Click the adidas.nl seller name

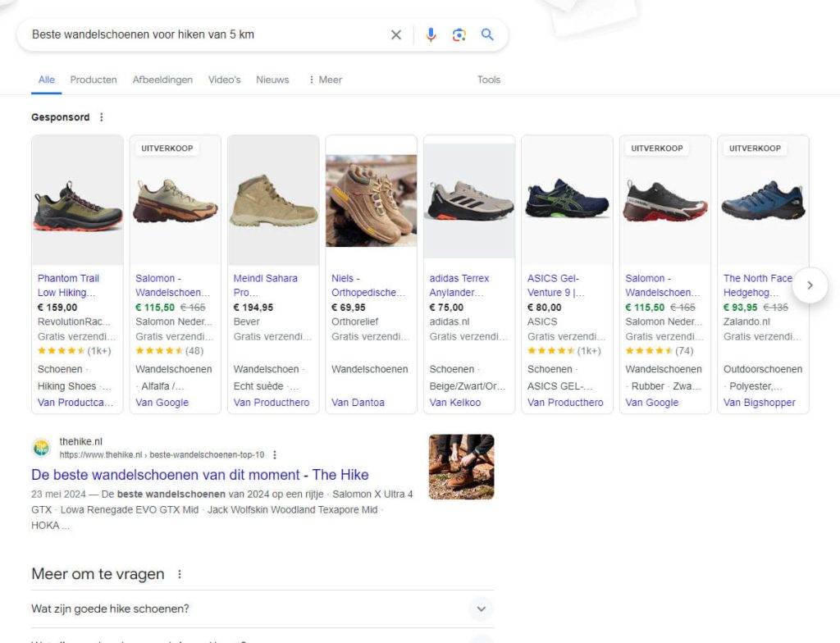(x=449, y=321)
